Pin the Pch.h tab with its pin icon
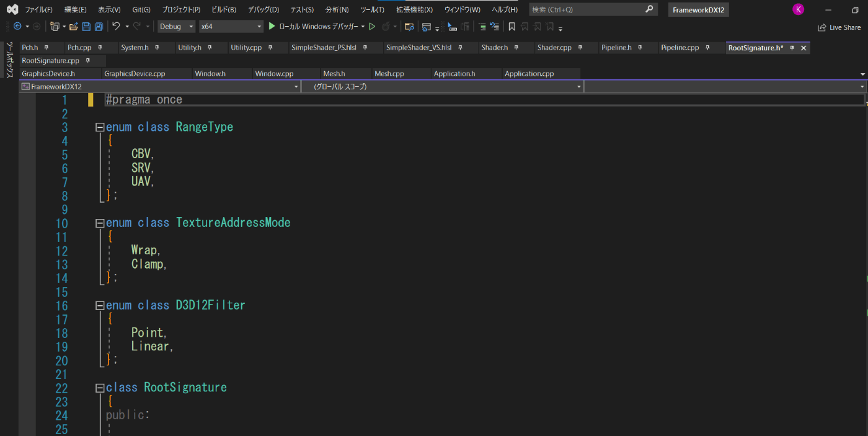This screenshot has width=868, height=436. (x=46, y=48)
